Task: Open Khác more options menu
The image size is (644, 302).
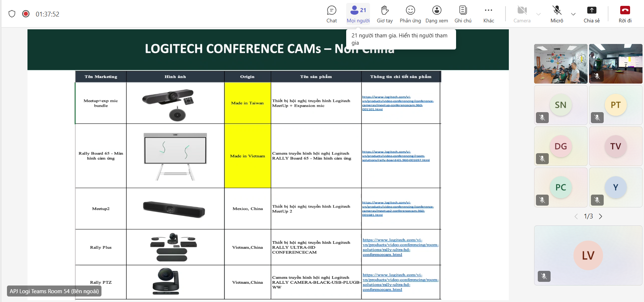Action: [x=488, y=14]
